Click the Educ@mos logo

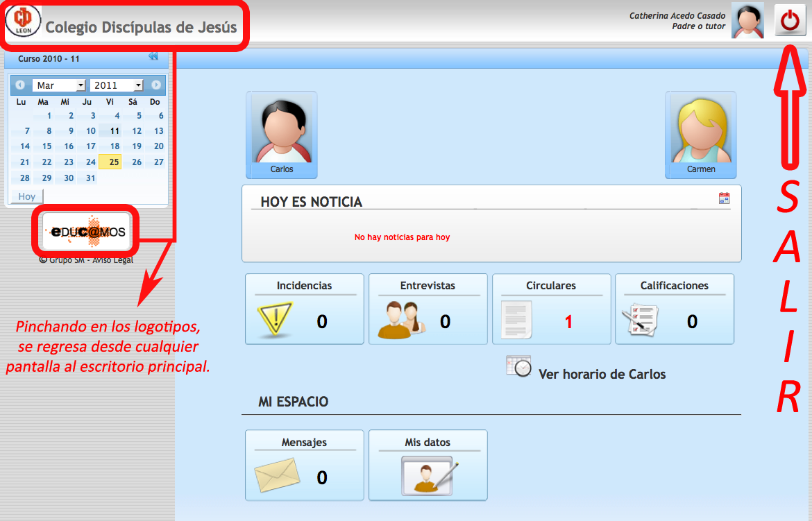click(87, 232)
